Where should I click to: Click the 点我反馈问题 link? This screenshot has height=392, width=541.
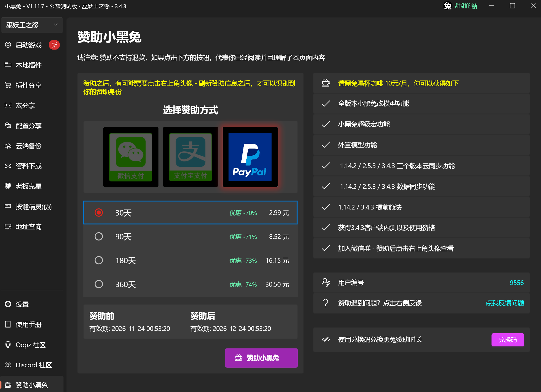505,303
